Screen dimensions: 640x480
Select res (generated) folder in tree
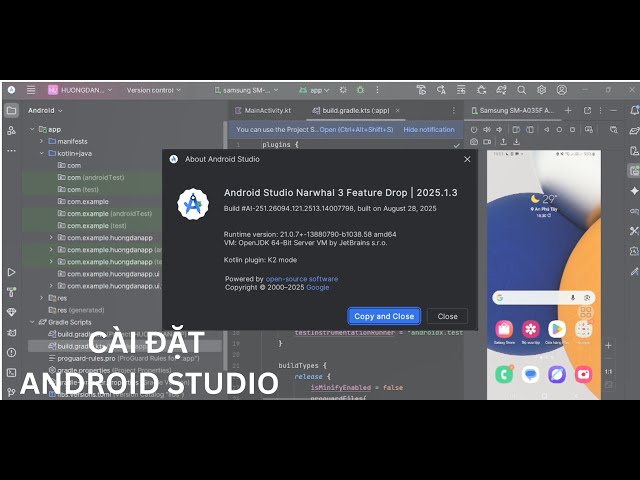tap(76, 310)
